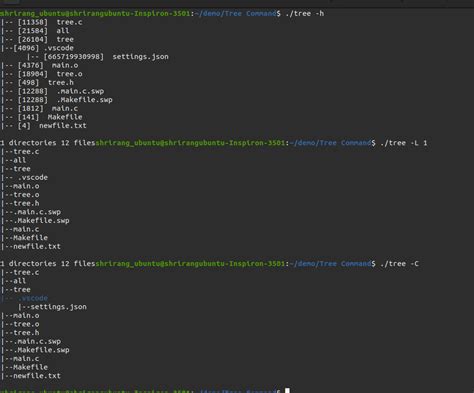Click "|--tree.h" in the -L 1 output
The height and width of the screenshot is (393, 474).
(20, 203)
